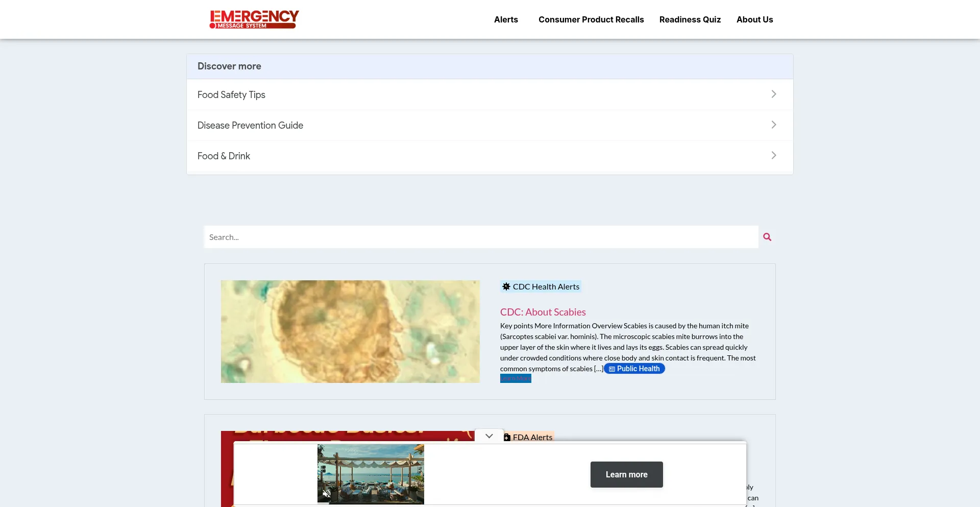Click the magnifier search icon

click(767, 237)
